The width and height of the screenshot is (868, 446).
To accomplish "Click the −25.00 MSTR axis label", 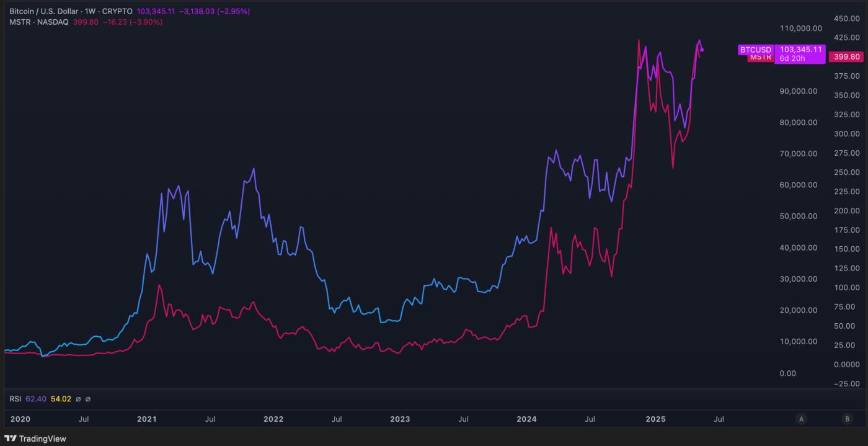I will pos(846,383).
